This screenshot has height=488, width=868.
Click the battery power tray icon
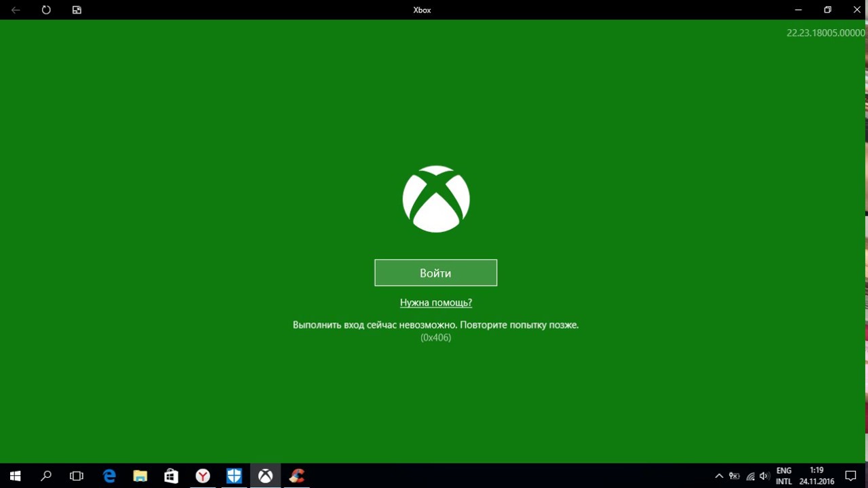[734, 476]
